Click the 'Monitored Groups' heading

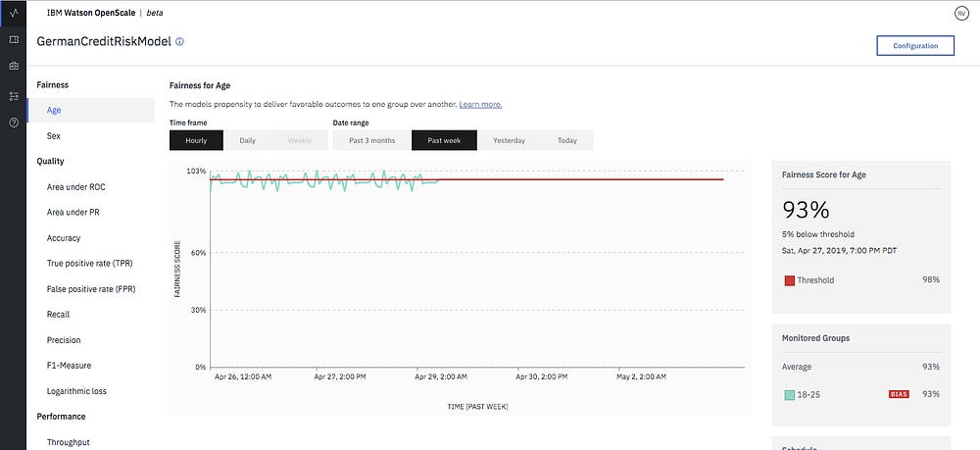point(815,338)
